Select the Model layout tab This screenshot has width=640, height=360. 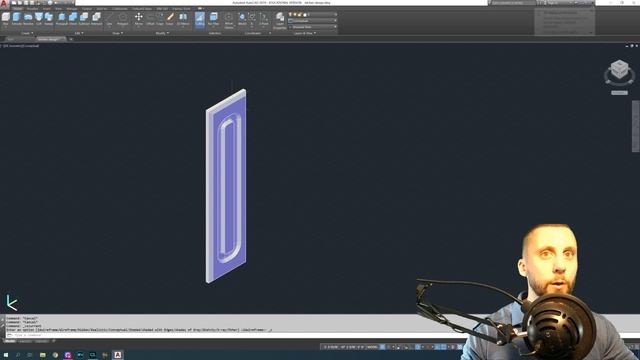coord(10,341)
